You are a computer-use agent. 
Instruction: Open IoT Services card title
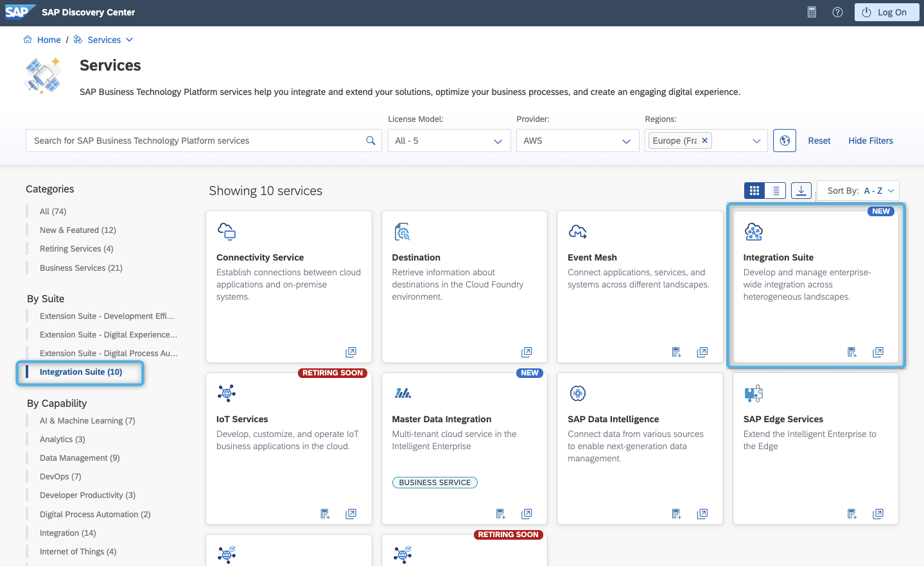pyautogui.click(x=242, y=419)
